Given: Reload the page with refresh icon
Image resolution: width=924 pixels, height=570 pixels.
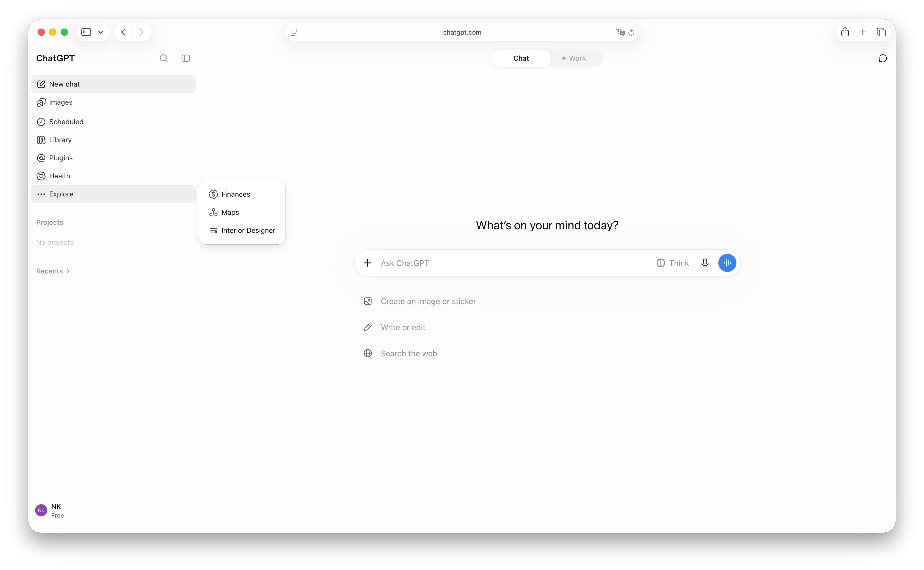Looking at the screenshot, I should [631, 32].
